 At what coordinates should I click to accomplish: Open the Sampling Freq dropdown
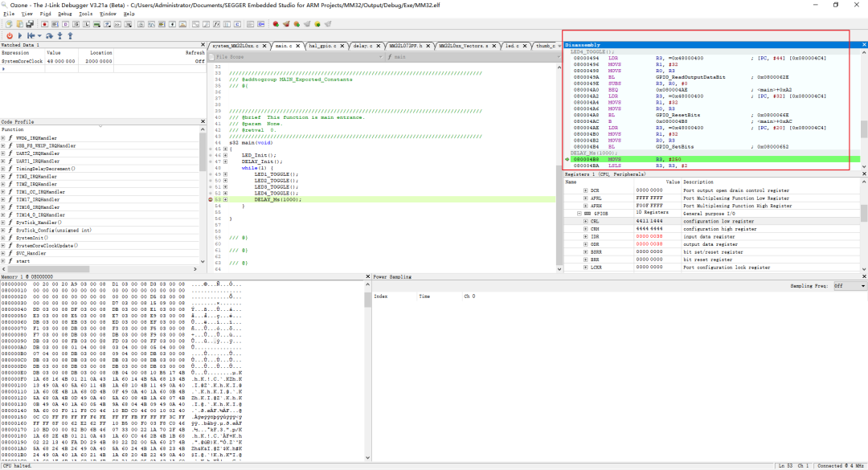pyautogui.click(x=850, y=286)
